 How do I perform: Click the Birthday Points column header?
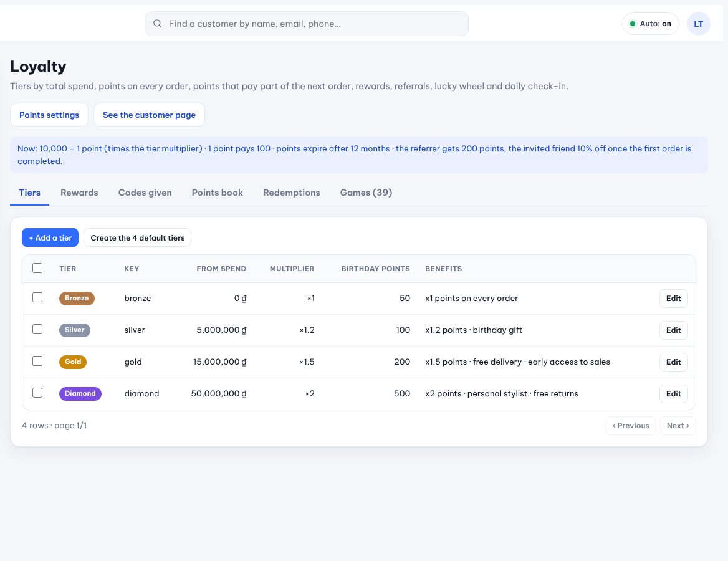click(376, 269)
